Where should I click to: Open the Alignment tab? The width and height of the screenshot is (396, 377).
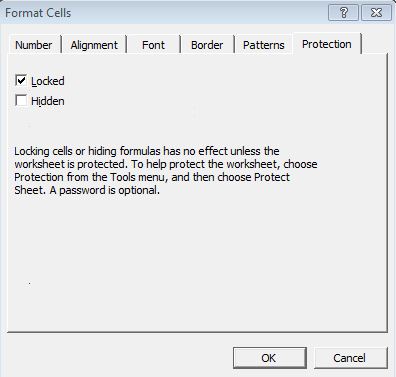[94, 45]
